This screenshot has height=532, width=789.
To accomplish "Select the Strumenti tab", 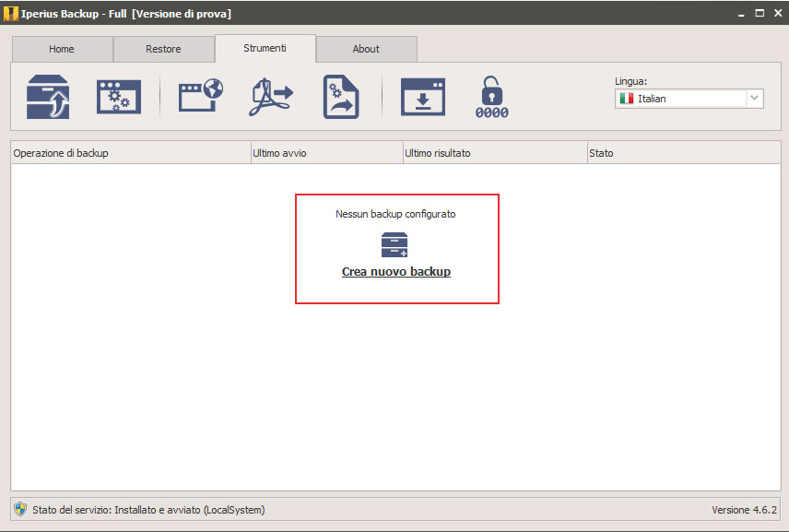I will pyautogui.click(x=265, y=48).
